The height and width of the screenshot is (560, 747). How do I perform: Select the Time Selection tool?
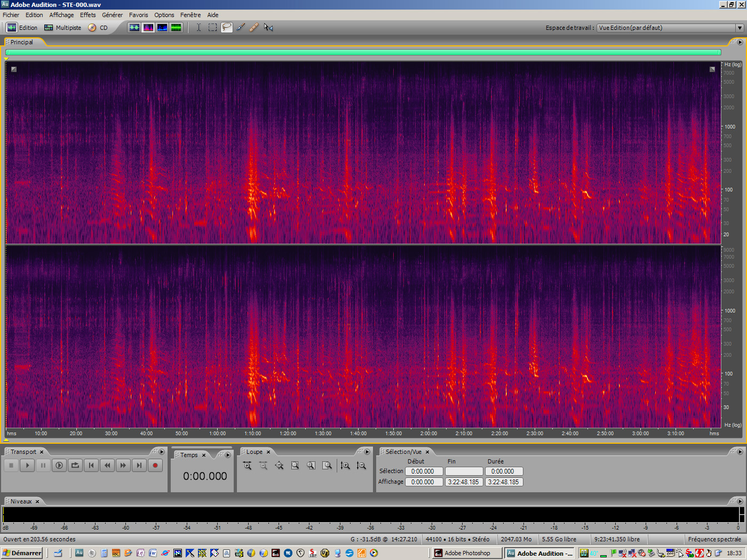198,27
